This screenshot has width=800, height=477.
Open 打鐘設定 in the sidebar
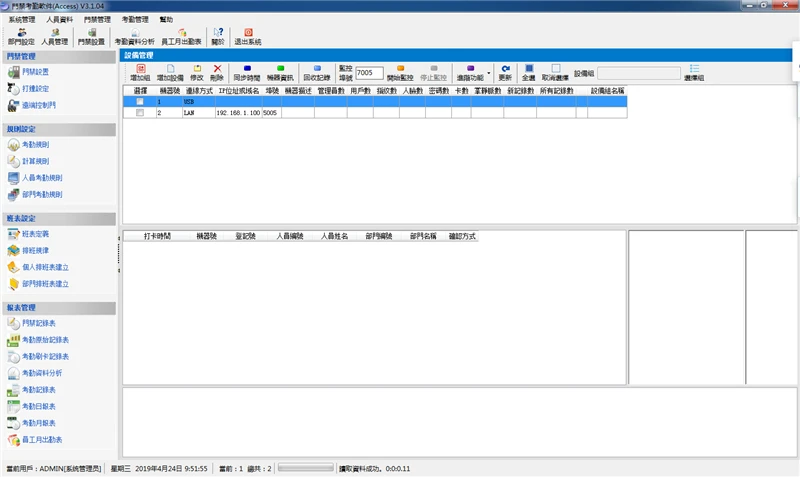tap(29, 88)
